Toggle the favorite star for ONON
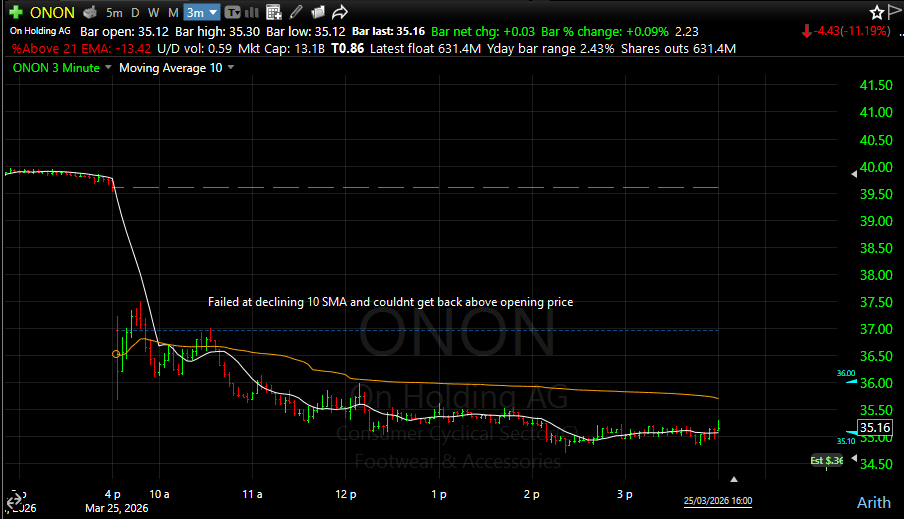This screenshot has width=904, height=519. click(x=877, y=12)
